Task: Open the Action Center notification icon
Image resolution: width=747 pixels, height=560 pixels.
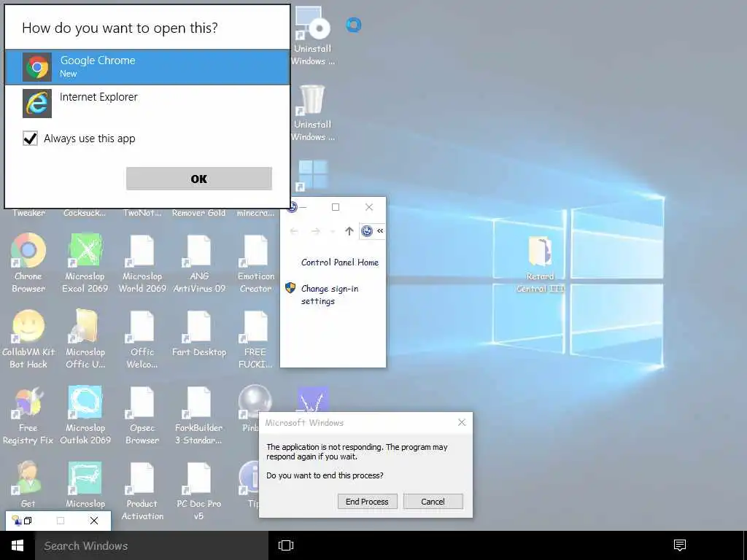Action: (680, 545)
